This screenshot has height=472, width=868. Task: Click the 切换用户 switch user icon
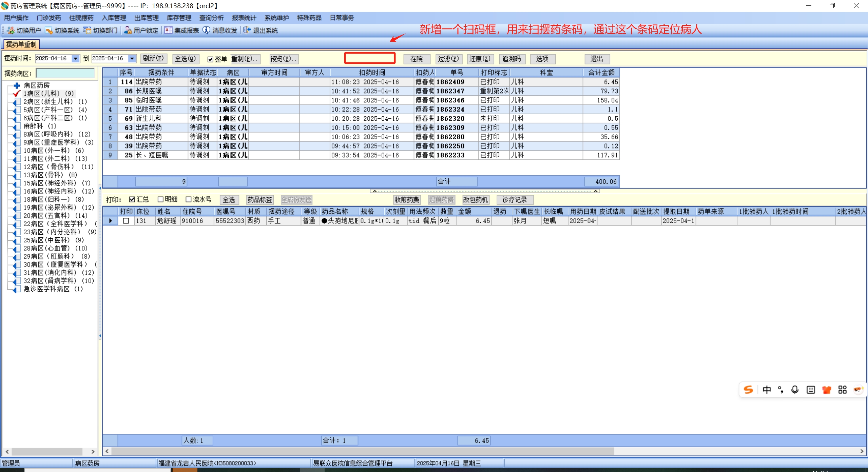11,31
